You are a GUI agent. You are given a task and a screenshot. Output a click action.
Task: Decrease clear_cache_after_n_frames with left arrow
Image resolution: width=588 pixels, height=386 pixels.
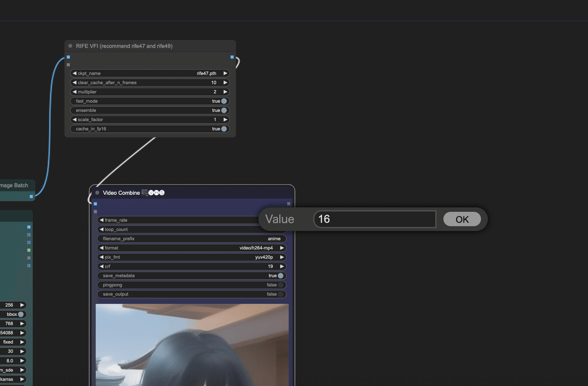point(74,83)
